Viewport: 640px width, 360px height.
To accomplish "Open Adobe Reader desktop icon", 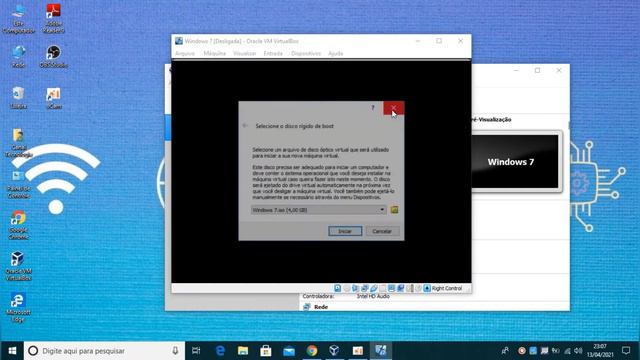I will pos(53,18).
